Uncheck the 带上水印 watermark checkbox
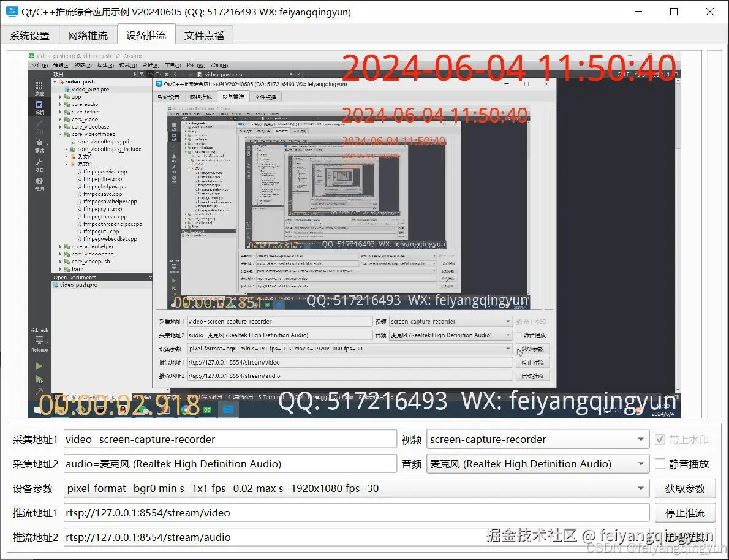Viewport: 729px width, 560px height. click(x=660, y=439)
